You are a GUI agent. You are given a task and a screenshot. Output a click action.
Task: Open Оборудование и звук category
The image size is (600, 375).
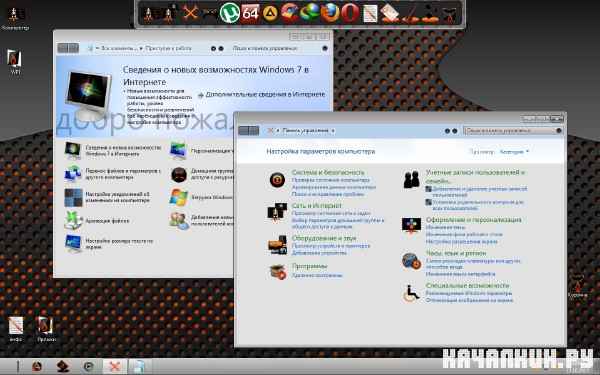click(x=324, y=238)
